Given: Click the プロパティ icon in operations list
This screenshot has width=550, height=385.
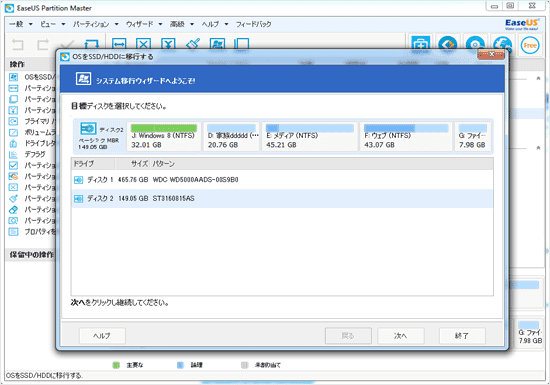Looking at the screenshot, I should [13, 231].
